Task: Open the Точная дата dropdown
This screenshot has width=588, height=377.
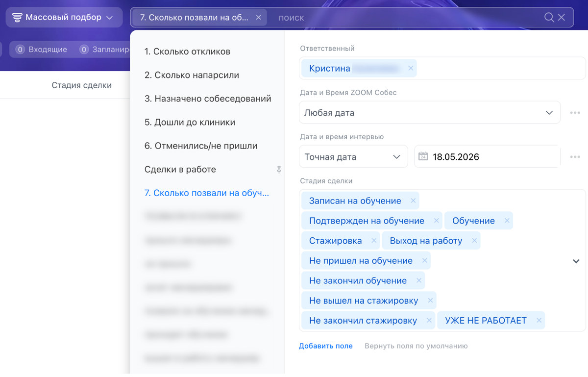Action: click(x=353, y=157)
